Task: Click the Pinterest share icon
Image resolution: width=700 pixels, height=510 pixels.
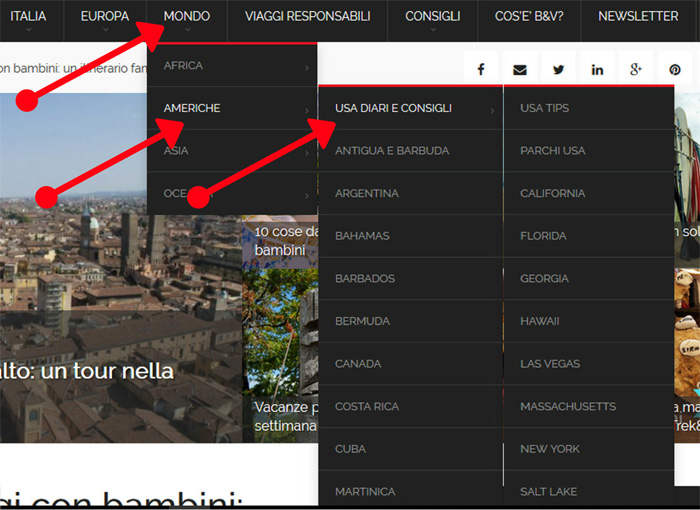Action: 675,70
